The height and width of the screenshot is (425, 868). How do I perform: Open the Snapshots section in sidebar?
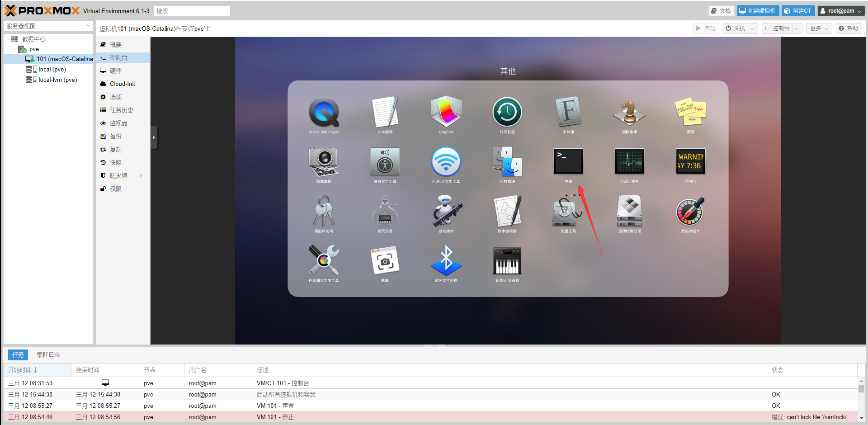pos(116,163)
